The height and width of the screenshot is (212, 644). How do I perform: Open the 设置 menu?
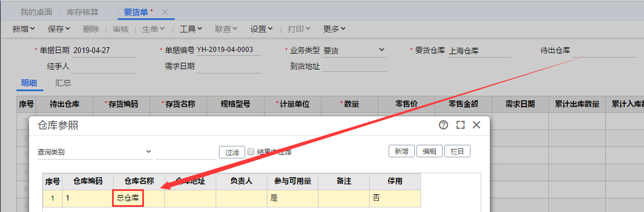[x=262, y=29]
